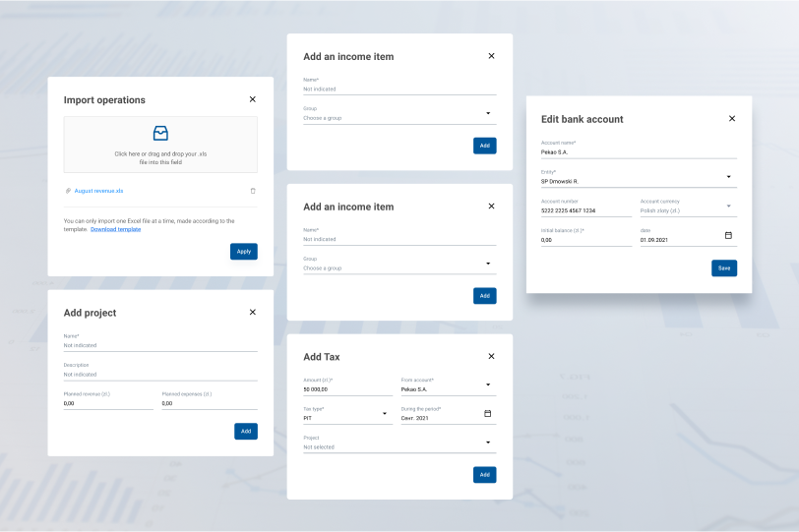This screenshot has height=532, width=799.
Task: Close the Import operations dialog
Action: click(x=253, y=99)
